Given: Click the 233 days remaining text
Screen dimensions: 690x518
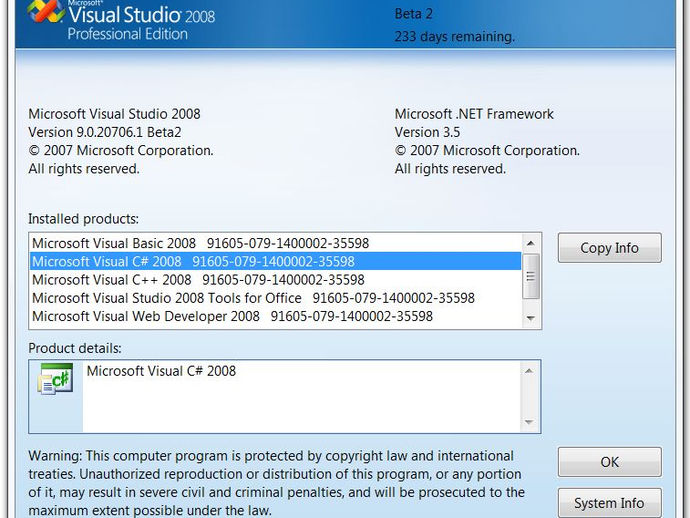Looking at the screenshot, I should point(455,37).
